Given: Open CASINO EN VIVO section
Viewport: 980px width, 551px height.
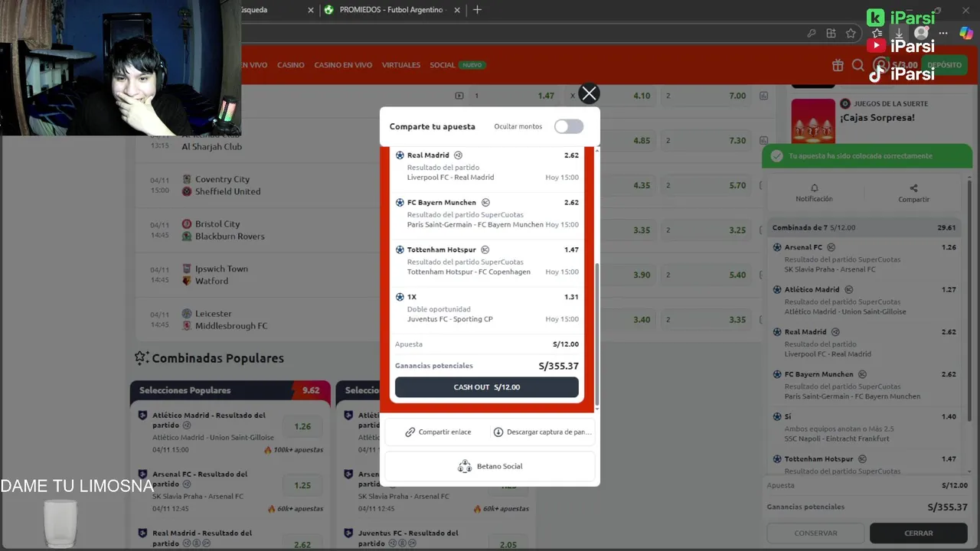Looking at the screenshot, I should tap(343, 65).
